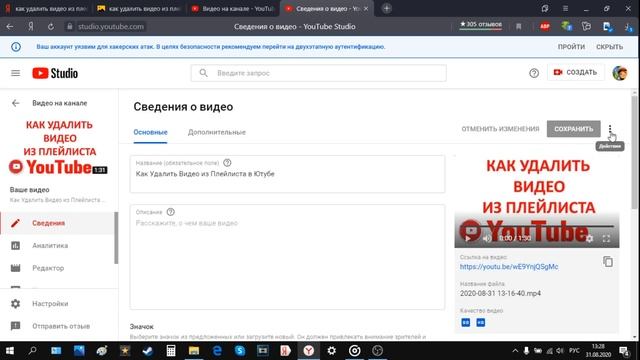Click the search input Введите запрос
Image resolution: width=640 pixels, height=360 pixels.
pos(318,73)
